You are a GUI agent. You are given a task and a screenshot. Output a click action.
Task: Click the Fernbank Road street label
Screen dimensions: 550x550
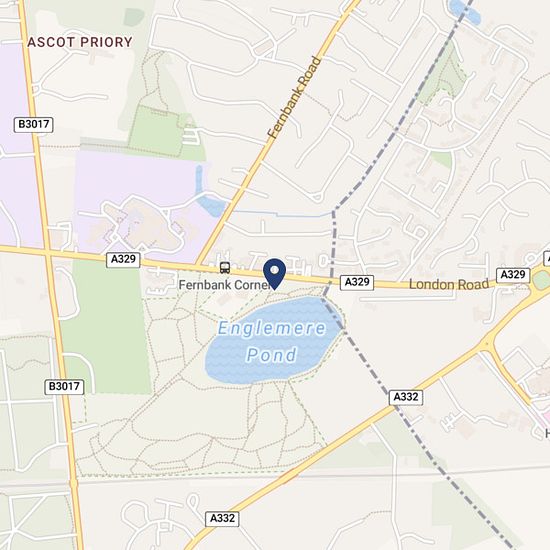(294, 97)
